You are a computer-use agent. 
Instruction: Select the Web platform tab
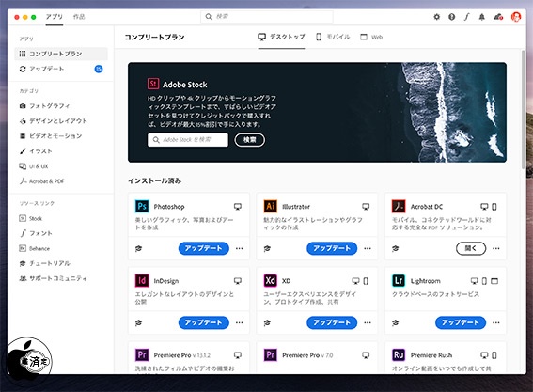click(x=371, y=37)
